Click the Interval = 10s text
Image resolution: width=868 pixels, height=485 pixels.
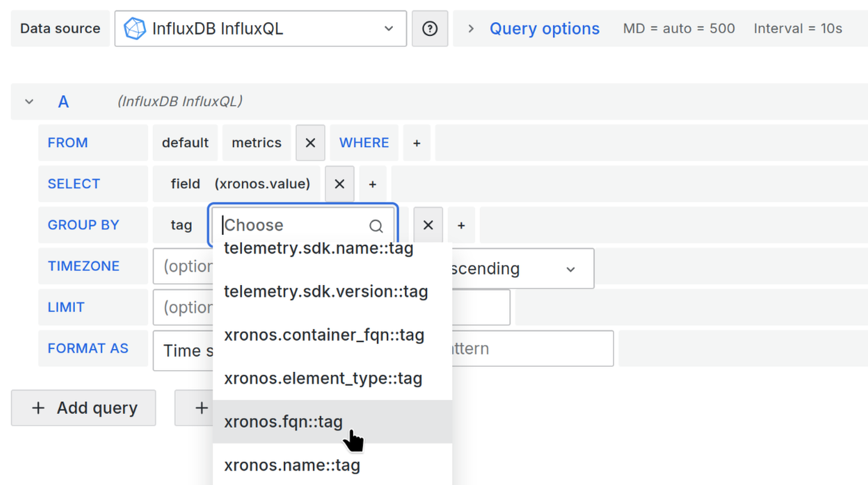pos(798,29)
